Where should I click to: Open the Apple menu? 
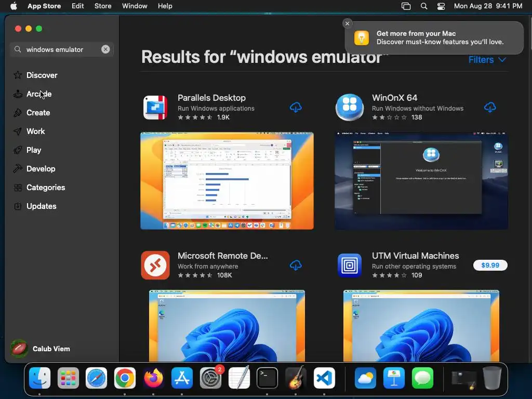pyautogui.click(x=14, y=6)
